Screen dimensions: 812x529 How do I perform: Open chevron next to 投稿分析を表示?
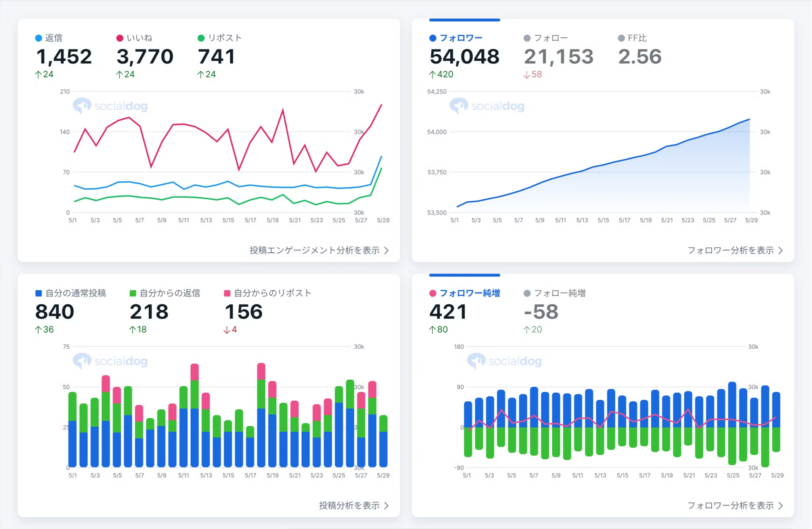click(x=387, y=506)
